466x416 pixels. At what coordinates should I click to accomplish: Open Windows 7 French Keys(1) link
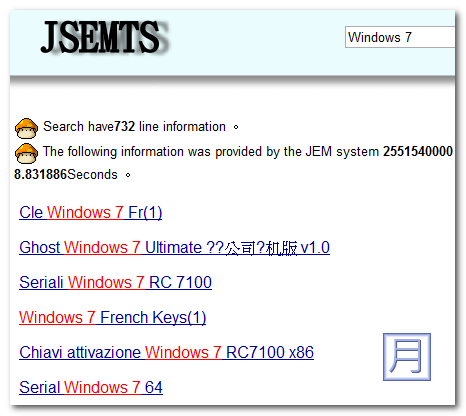pos(113,318)
